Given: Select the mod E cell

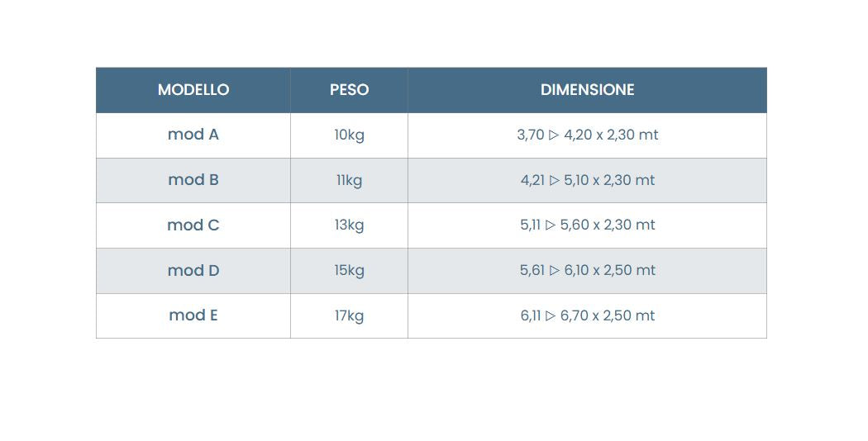Looking at the screenshot, I should [x=193, y=316].
